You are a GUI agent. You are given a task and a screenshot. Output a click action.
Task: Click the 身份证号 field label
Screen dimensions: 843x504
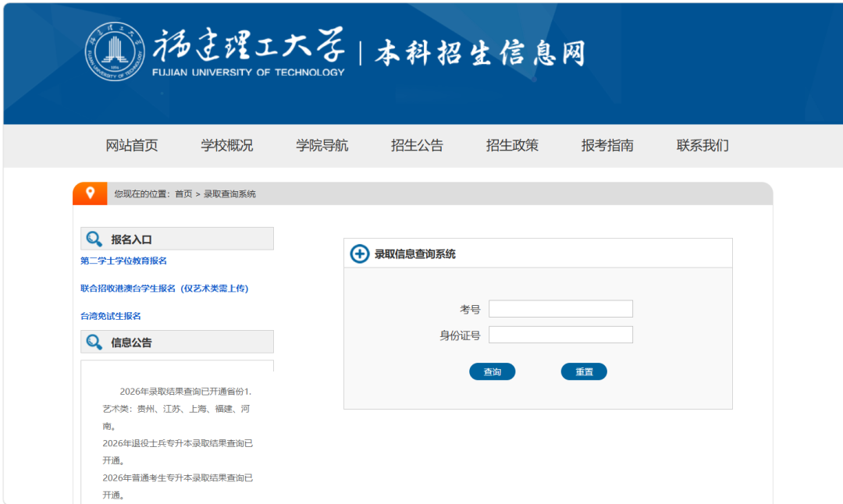click(460, 335)
